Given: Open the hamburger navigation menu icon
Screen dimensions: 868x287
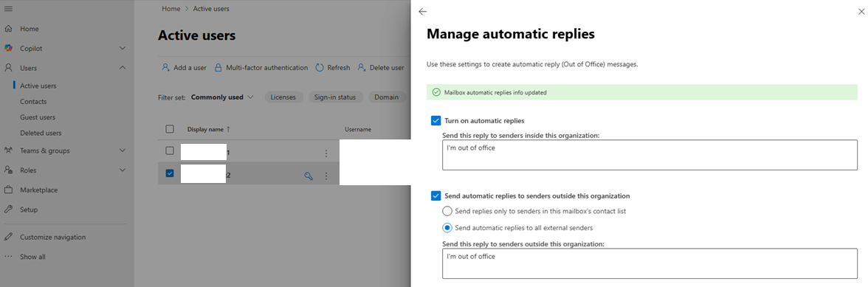Looking at the screenshot, I should [8, 9].
